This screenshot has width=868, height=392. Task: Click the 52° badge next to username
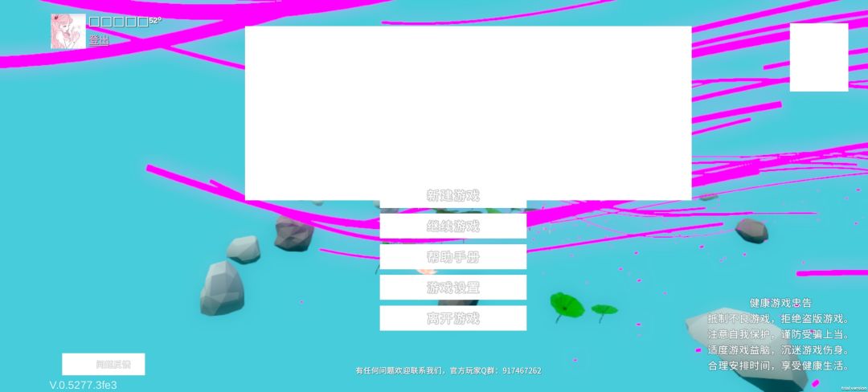coord(155,20)
